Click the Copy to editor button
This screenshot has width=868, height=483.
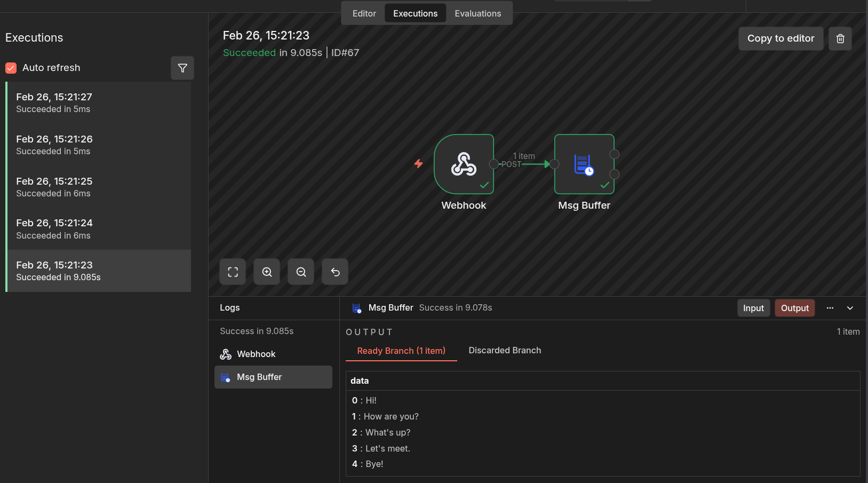click(781, 38)
